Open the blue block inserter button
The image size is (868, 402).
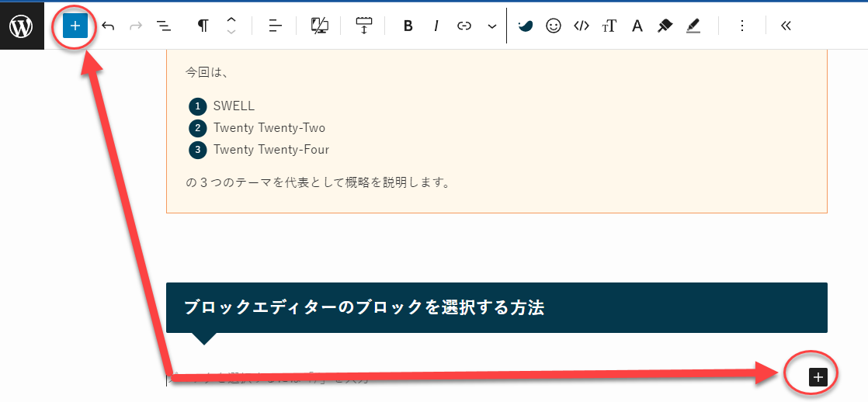tap(75, 26)
